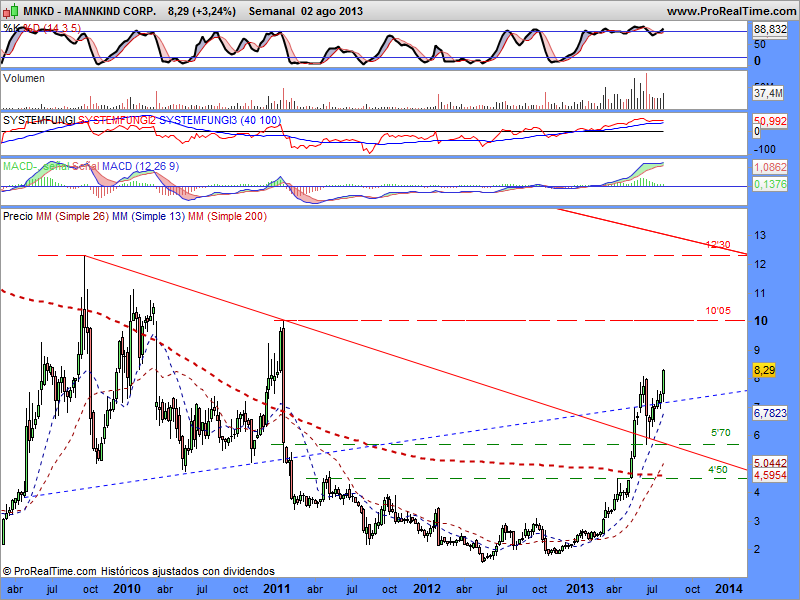Click the -100 scale value

[765, 149]
